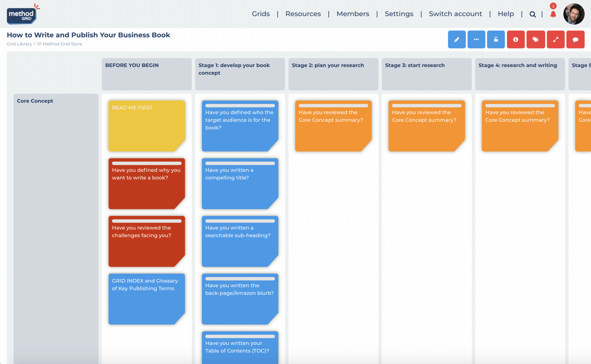Follow the Grid Library breadcrumb link
Viewport: 591px width, 364px height.
(19, 44)
